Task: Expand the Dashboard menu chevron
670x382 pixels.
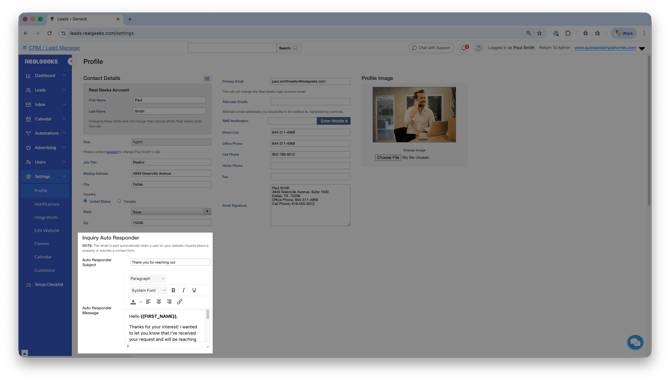Action: tap(64, 76)
